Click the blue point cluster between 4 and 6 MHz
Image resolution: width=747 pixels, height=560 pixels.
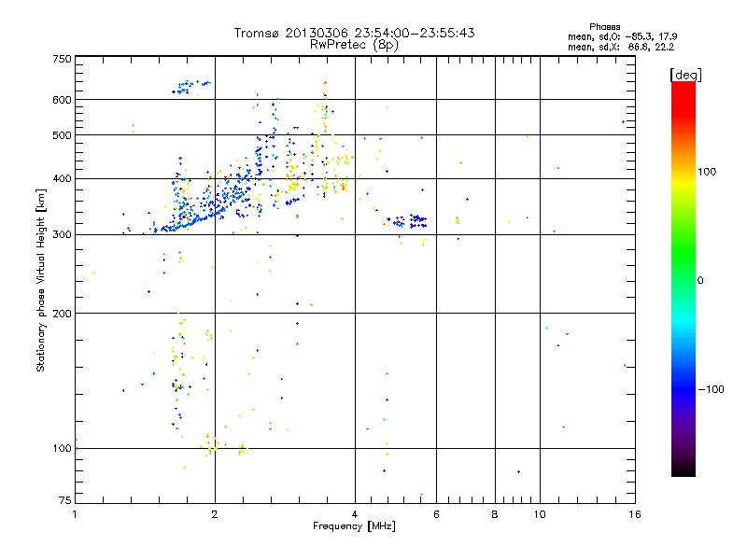(x=406, y=221)
